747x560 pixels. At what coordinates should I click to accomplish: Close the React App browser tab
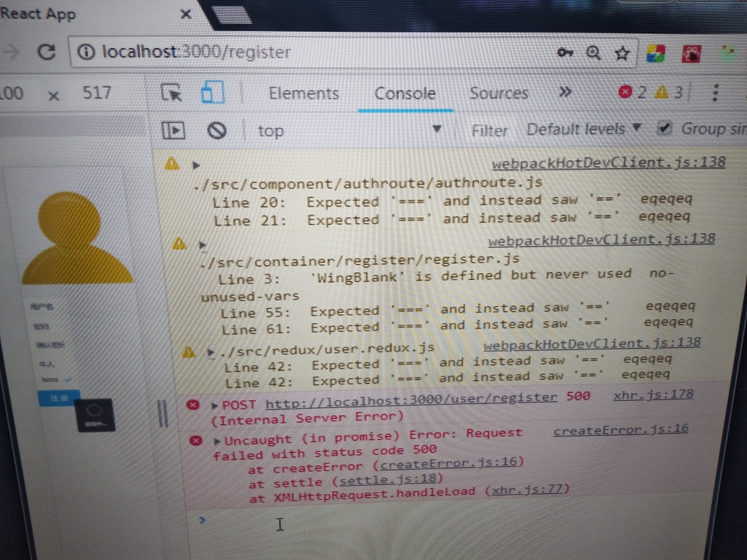(186, 14)
